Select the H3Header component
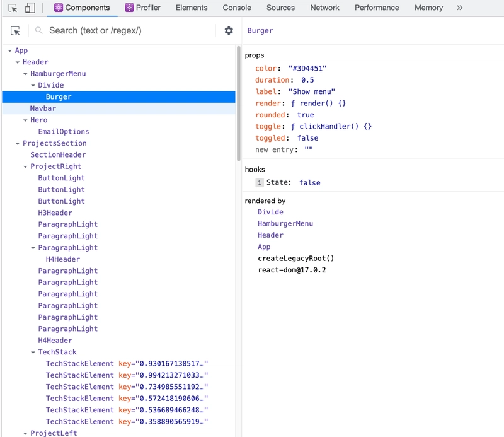The width and height of the screenshot is (504, 437). click(x=55, y=213)
